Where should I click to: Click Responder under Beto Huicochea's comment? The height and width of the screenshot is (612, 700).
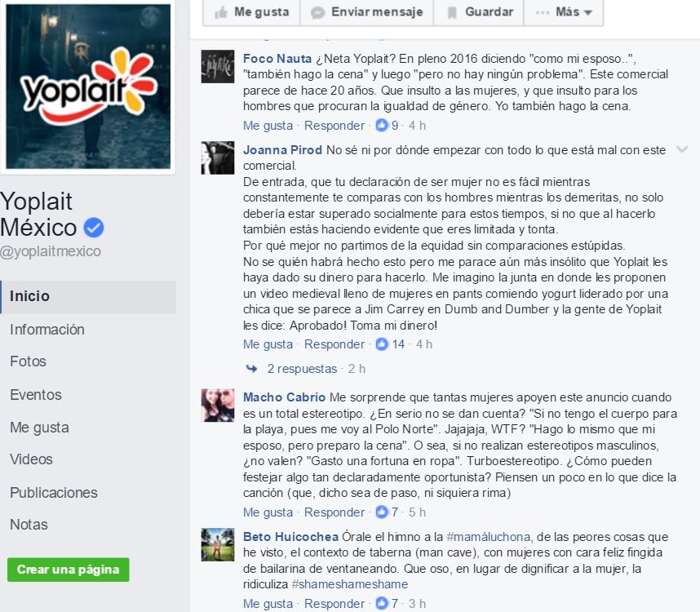334,604
